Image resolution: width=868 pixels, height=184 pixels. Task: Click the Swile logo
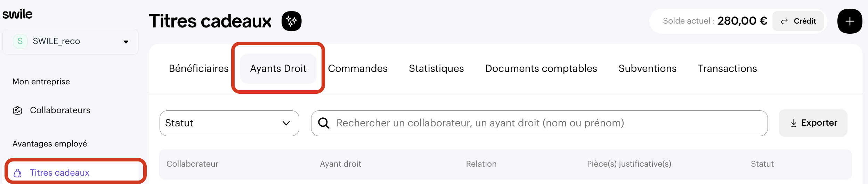17,14
